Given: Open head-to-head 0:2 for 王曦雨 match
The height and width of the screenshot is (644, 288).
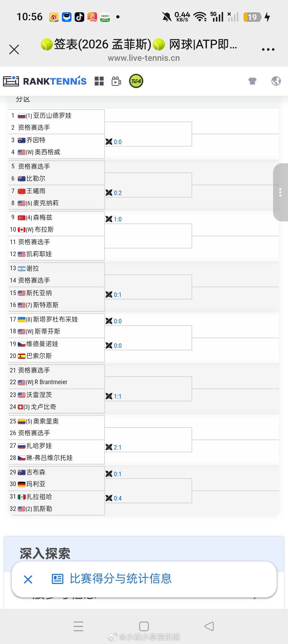Looking at the screenshot, I should [x=114, y=193].
